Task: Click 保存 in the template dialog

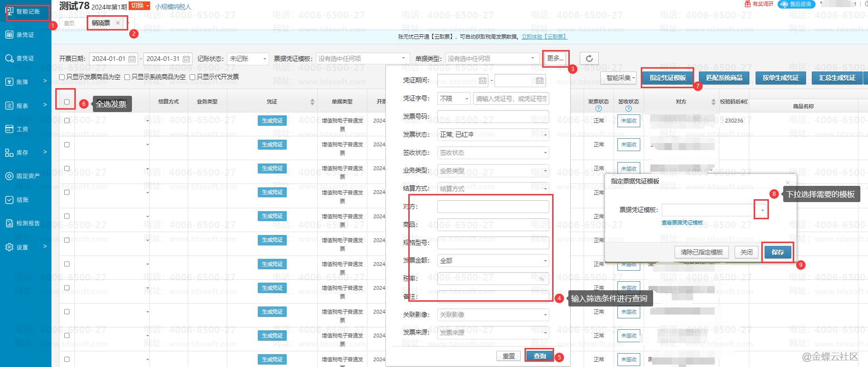Action: tap(777, 252)
